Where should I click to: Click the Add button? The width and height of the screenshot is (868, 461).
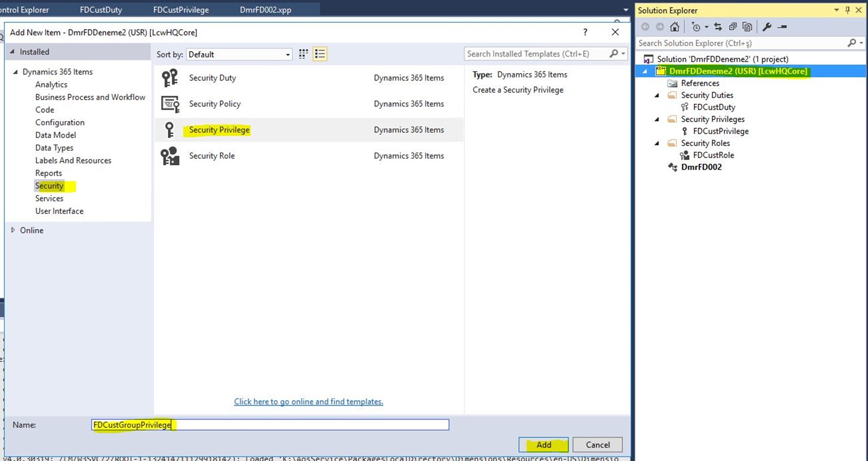point(543,444)
